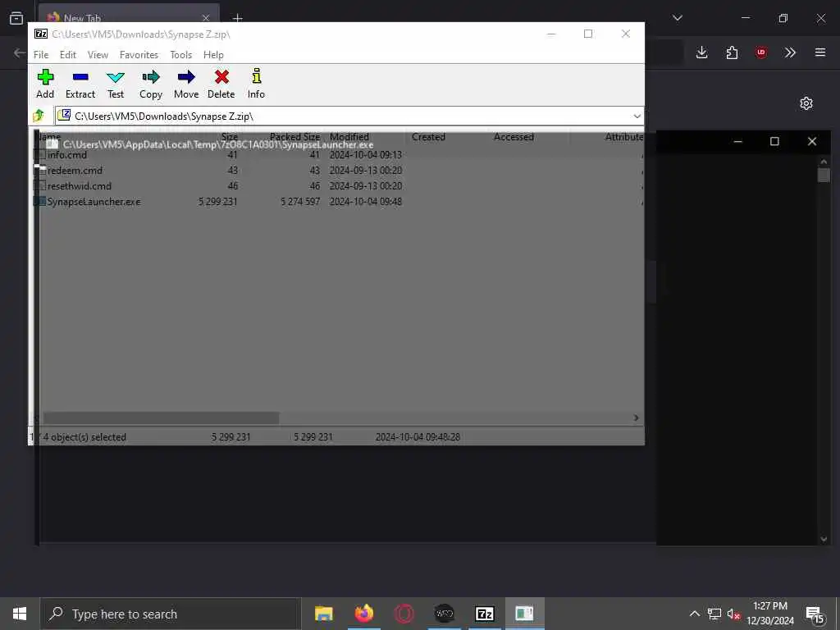
Task: Open the Firefox hamburger application menu
Action: point(820,52)
